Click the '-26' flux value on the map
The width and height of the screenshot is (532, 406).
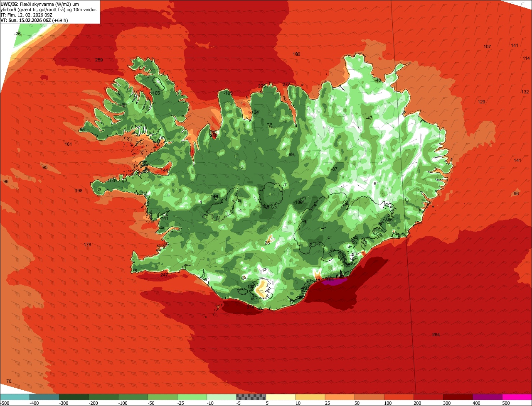17,33
